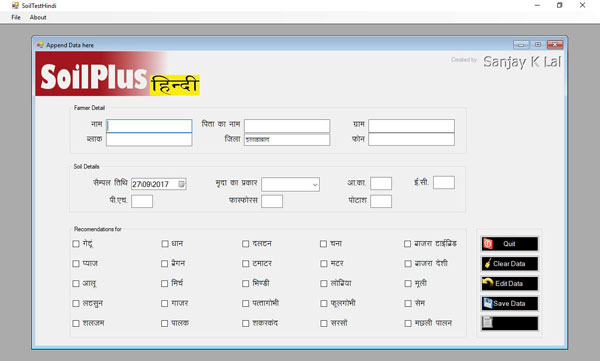Toggle the लोबिया checkbox
The width and height of the screenshot is (600, 361).
[x=324, y=284]
